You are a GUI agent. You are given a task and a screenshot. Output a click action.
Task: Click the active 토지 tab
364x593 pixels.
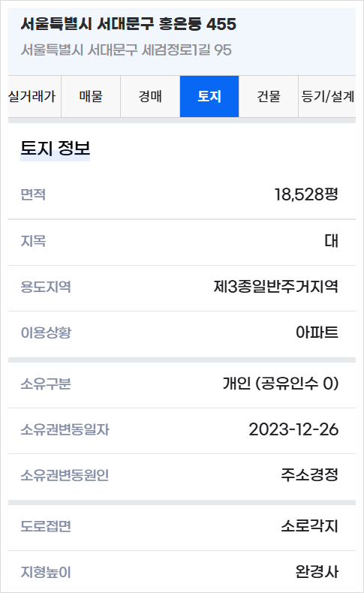(209, 96)
